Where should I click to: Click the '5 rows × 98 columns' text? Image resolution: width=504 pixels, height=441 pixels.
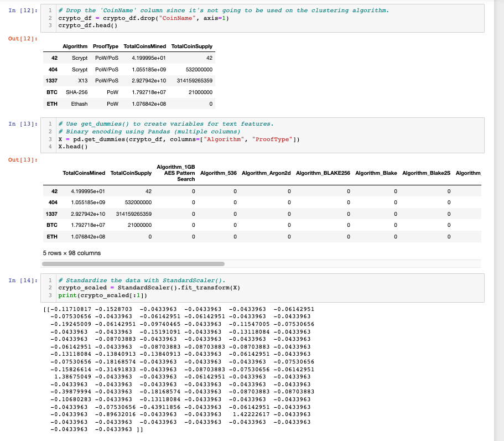tap(72, 253)
